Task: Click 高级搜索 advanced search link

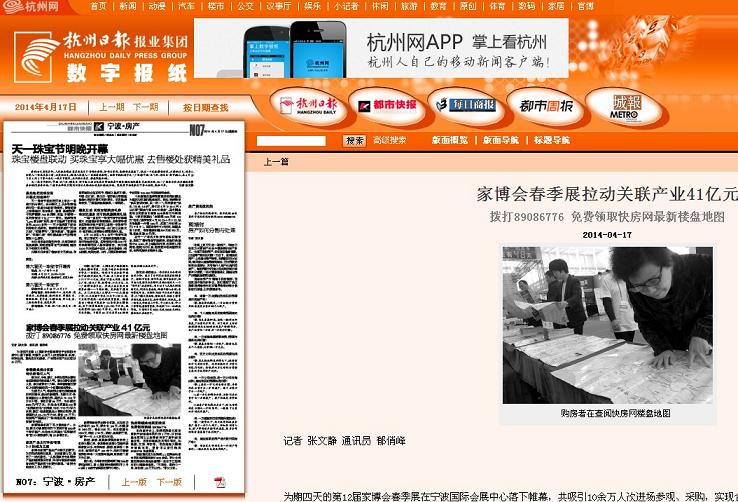Action: click(390, 141)
